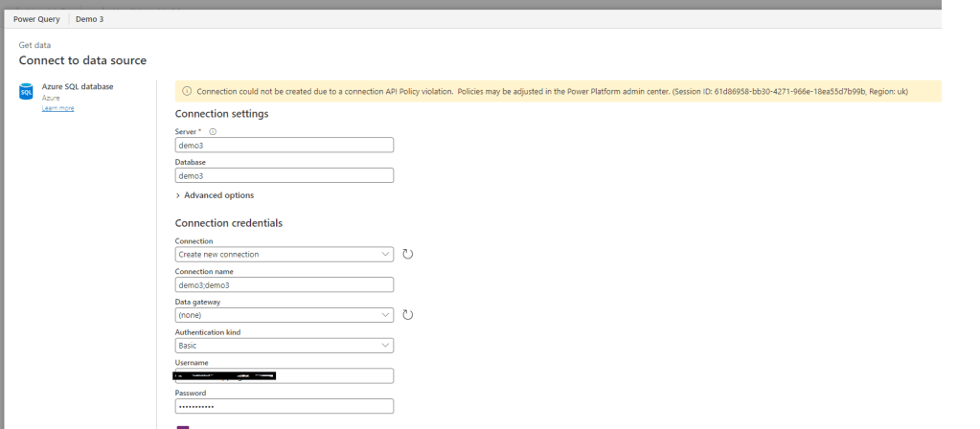Viewport: 980px width, 429px height.
Task: Click the info icon beside Server label
Action: coord(212,132)
